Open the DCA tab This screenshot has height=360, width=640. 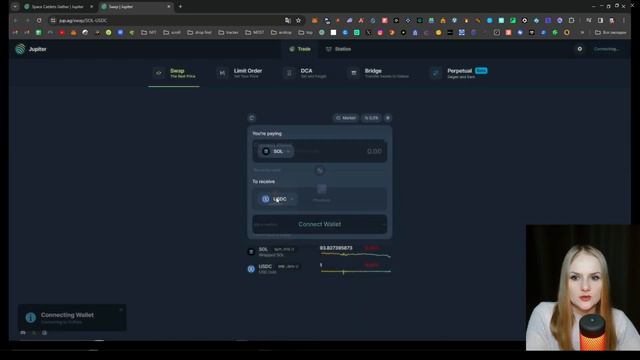(306, 73)
